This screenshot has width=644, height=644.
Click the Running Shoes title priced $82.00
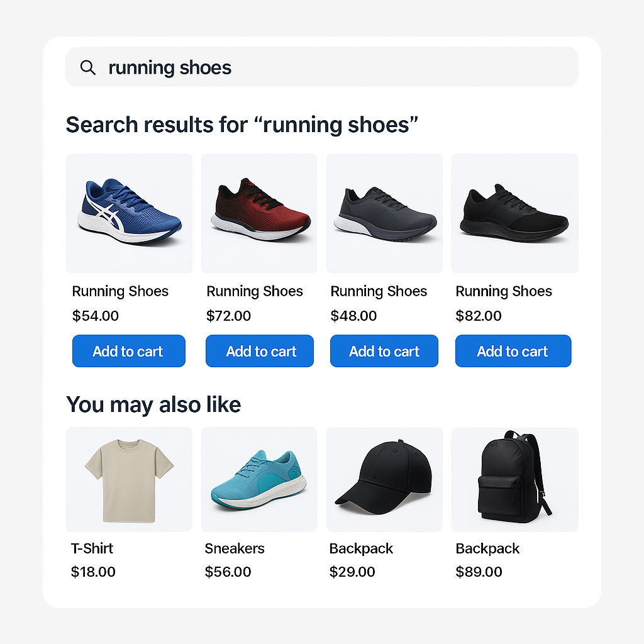[504, 291]
